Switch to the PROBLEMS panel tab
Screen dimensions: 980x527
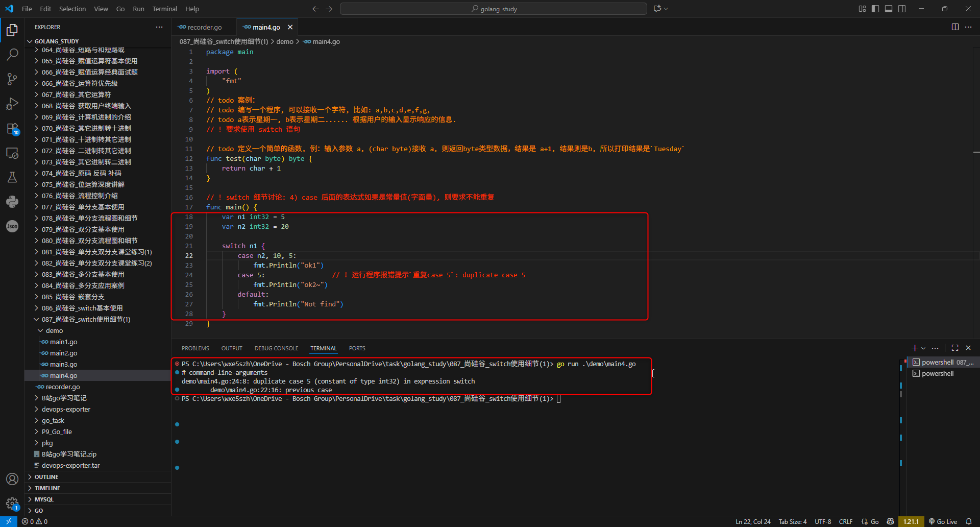pos(195,348)
